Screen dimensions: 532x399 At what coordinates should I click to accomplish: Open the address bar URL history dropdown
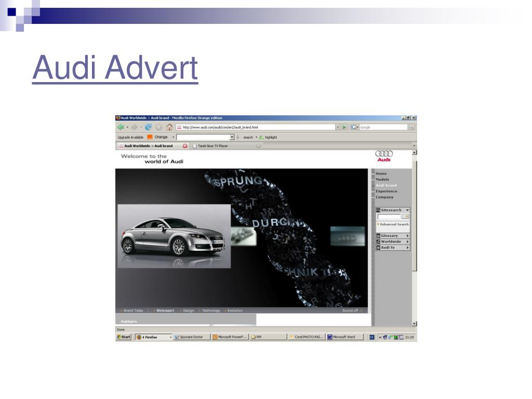pos(338,127)
